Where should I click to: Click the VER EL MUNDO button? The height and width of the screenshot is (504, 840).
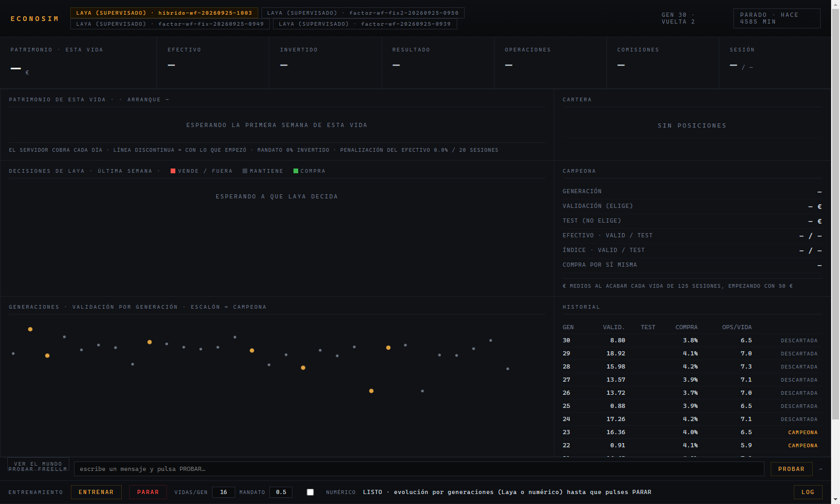click(x=38, y=464)
